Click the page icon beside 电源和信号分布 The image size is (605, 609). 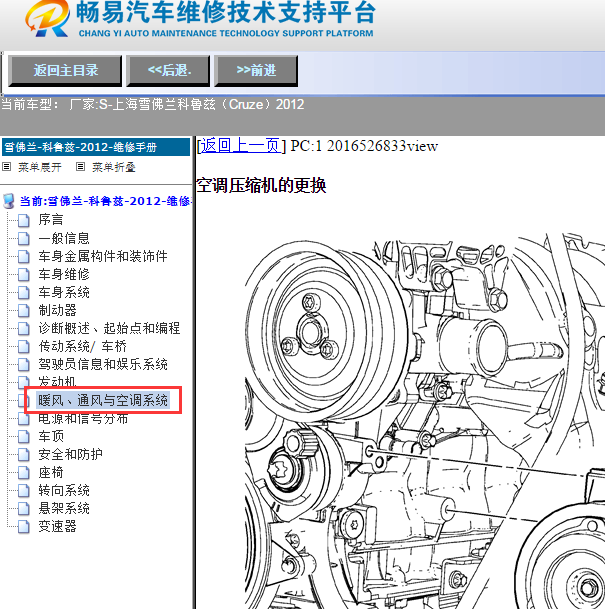(x=24, y=419)
